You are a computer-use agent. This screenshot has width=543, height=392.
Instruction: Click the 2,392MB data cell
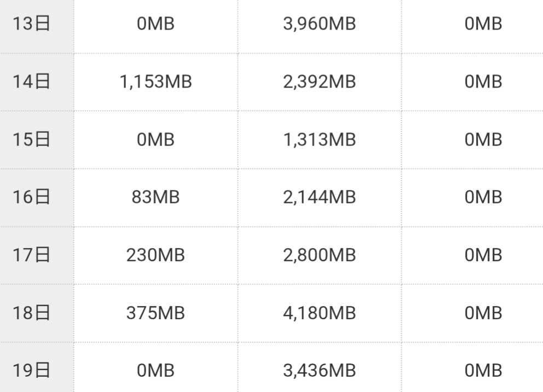coord(319,82)
